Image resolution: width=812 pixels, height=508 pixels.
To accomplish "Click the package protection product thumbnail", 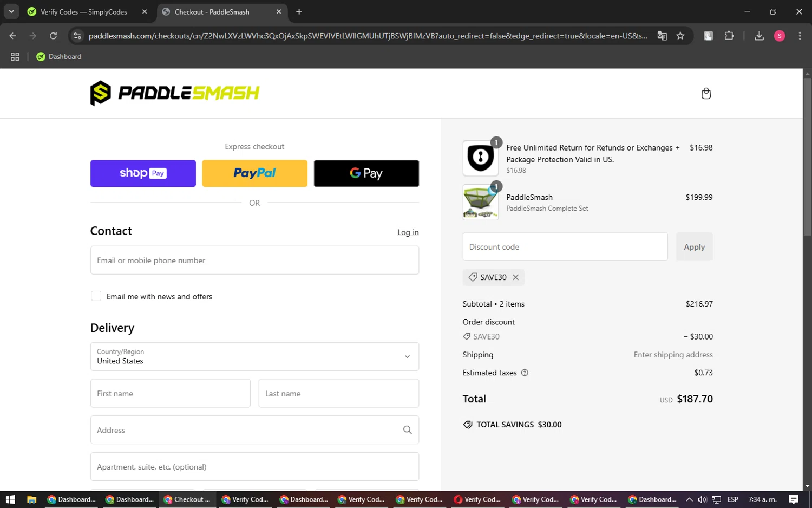I will point(480,158).
